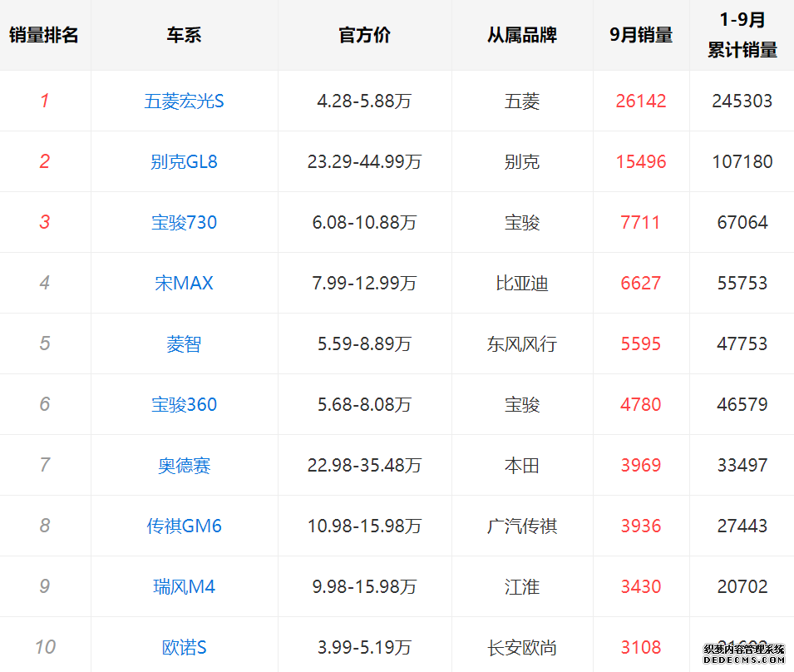Image resolution: width=794 pixels, height=672 pixels.
Task: Click brand cell 比亚迪
Action: point(522,283)
